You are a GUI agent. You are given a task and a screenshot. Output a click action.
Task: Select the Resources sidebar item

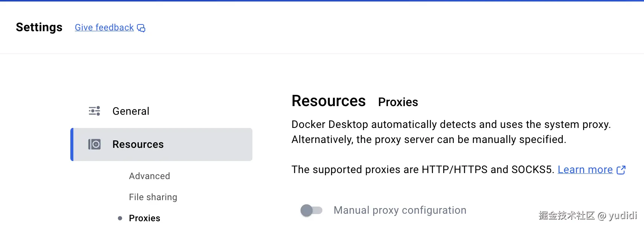click(x=162, y=144)
